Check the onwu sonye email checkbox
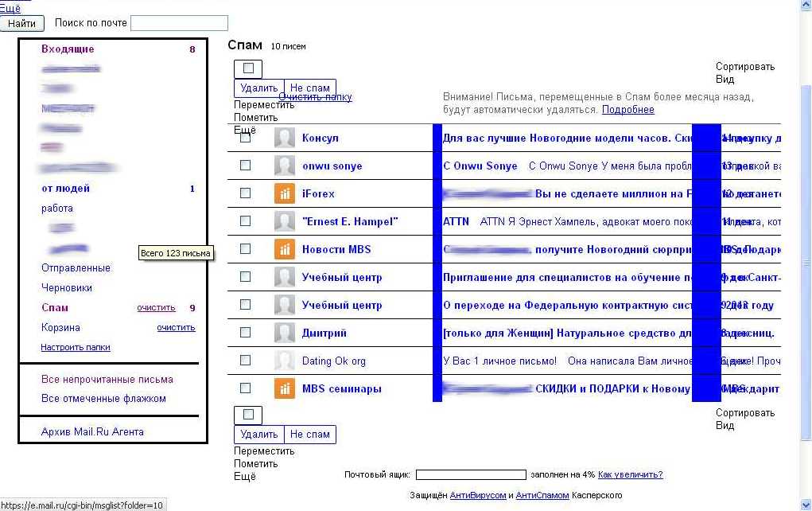Image resolution: width=812 pixels, height=511 pixels. click(246, 166)
